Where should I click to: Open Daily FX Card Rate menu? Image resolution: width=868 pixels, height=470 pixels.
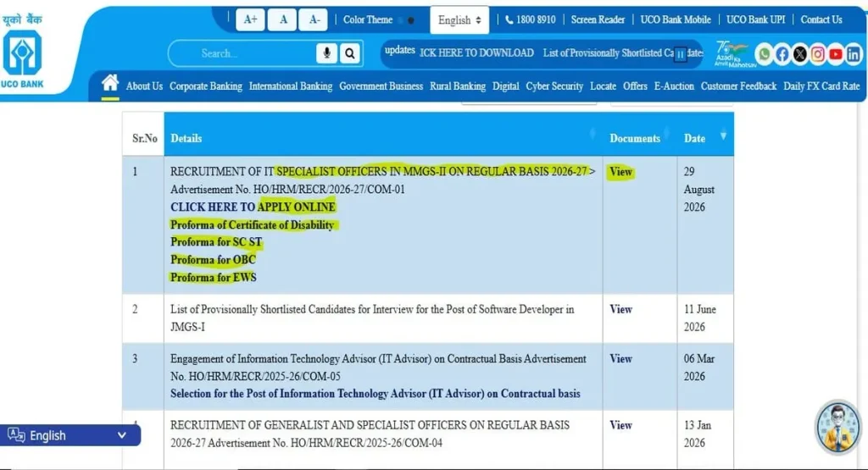[x=821, y=86]
